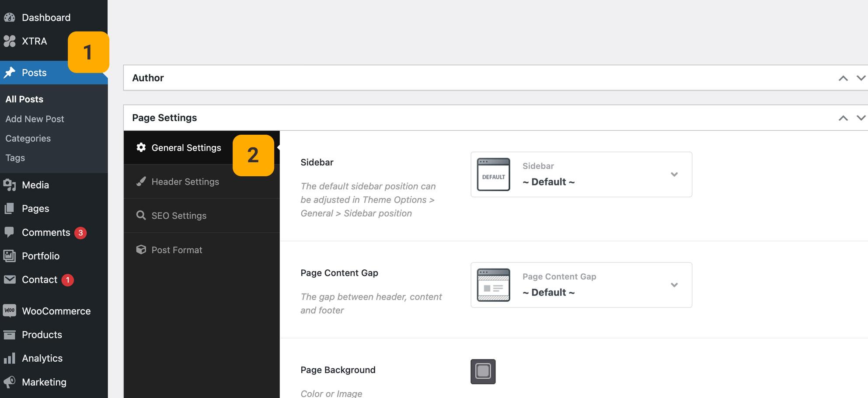The image size is (868, 398).
Task: Go to Add New Post
Action: click(x=35, y=119)
